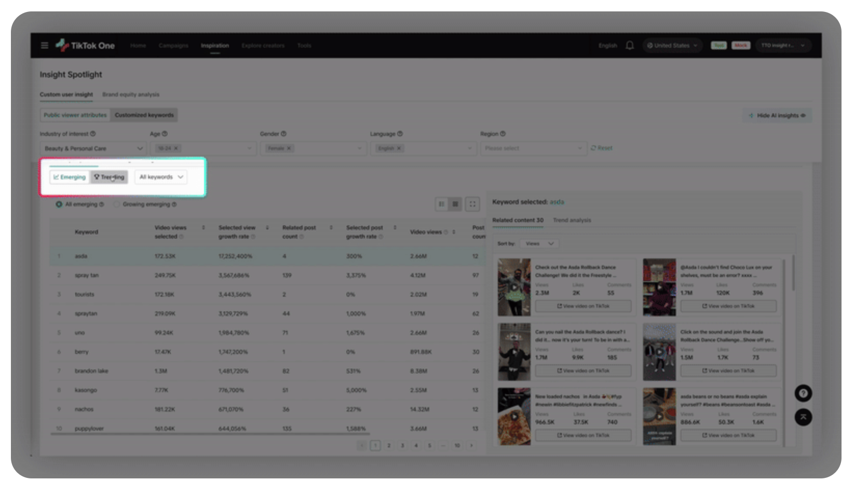The width and height of the screenshot is (868, 495).
Task: Select the Growing emerging radio button
Action: 117,204
